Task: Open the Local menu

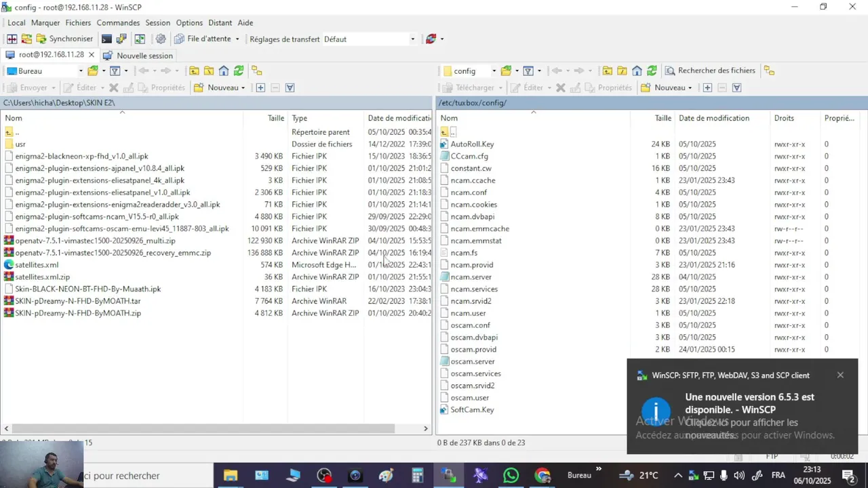Action: click(x=16, y=22)
